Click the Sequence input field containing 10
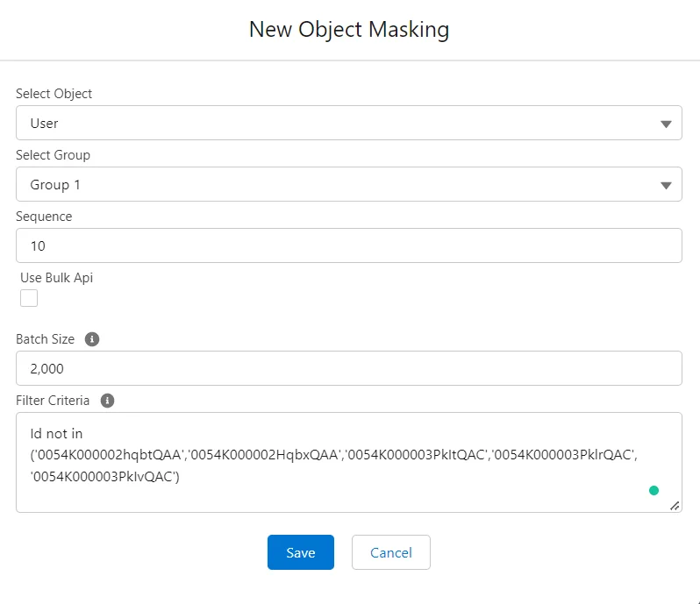The height and width of the screenshot is (604, 700). coord(348,246)
